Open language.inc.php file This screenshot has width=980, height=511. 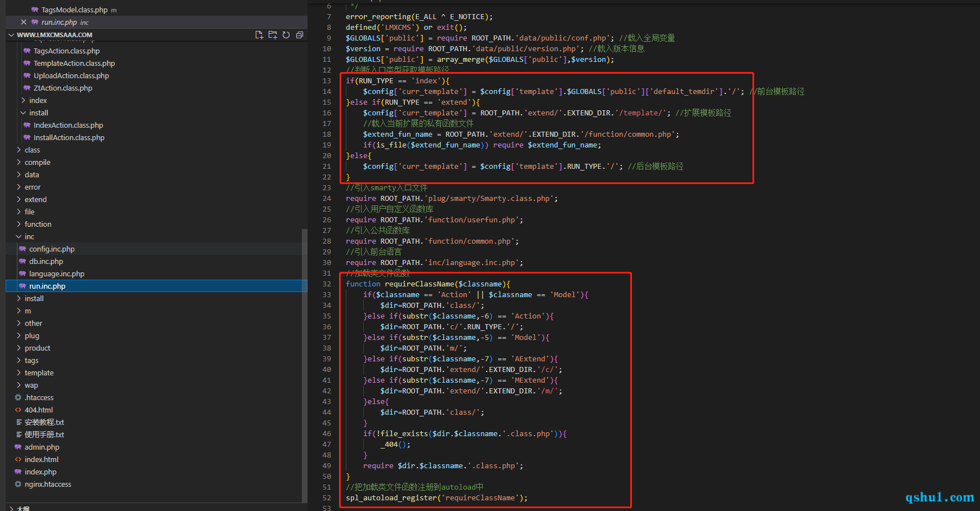[57, 274]
